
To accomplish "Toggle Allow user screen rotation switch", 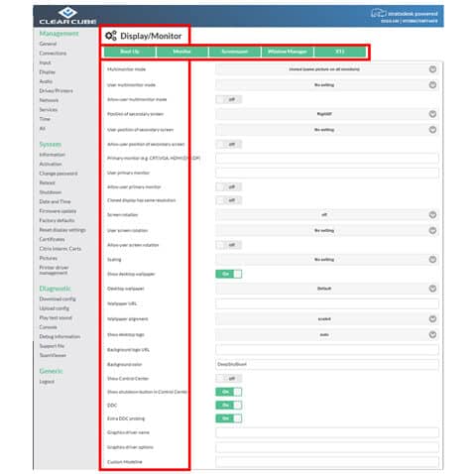I will pos(228,245).
